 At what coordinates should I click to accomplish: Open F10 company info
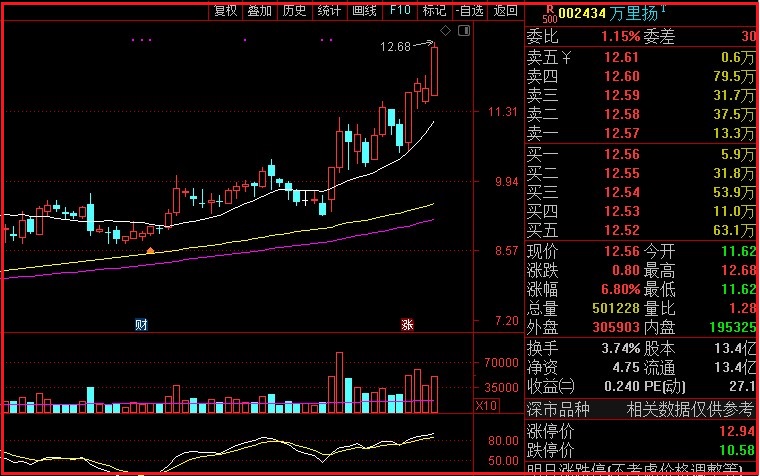point(400,10)
